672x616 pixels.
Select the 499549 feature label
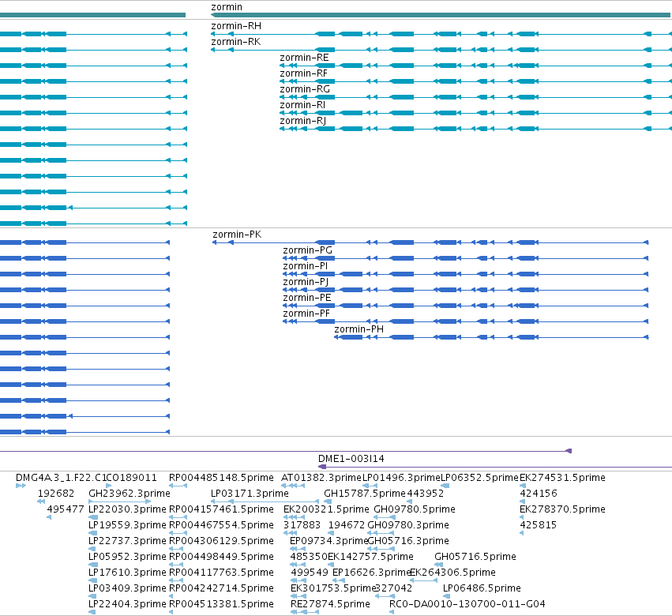pyautogui.click(x=310, y=573)
